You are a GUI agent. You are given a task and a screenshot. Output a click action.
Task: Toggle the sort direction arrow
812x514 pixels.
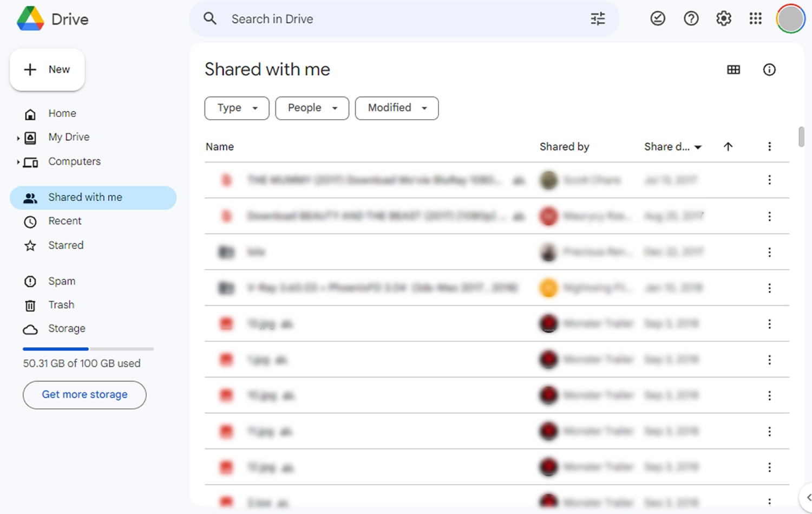[x=729, y=146]
